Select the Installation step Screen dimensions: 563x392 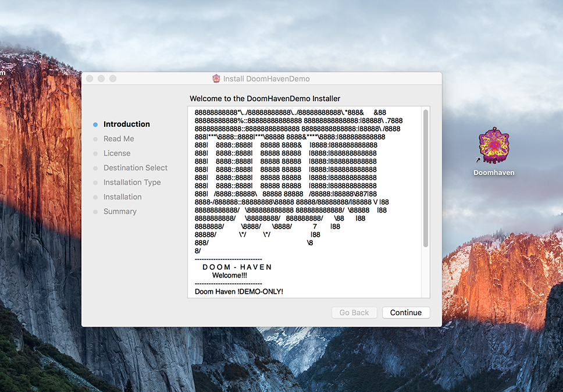click(123, 197)
